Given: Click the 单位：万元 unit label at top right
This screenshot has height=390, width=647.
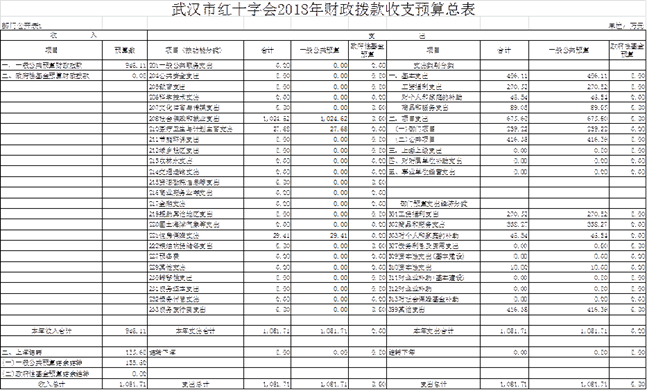Looking at the screenshot, I should coord(625,26).
